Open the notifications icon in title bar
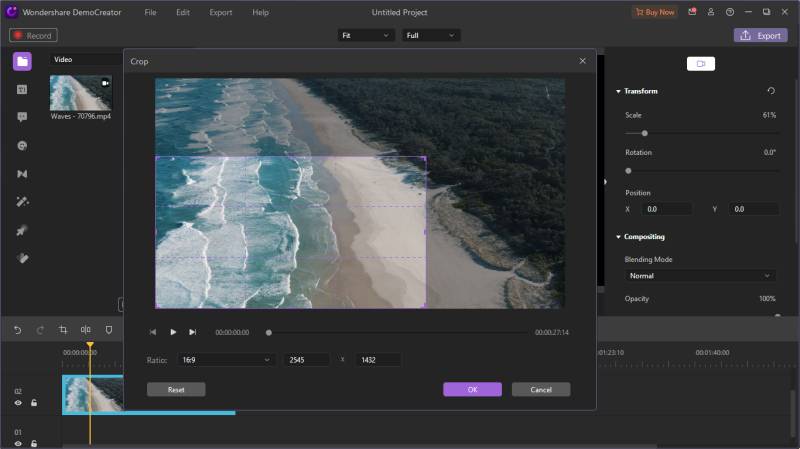The image size is (800, 449). pos(692,12)
